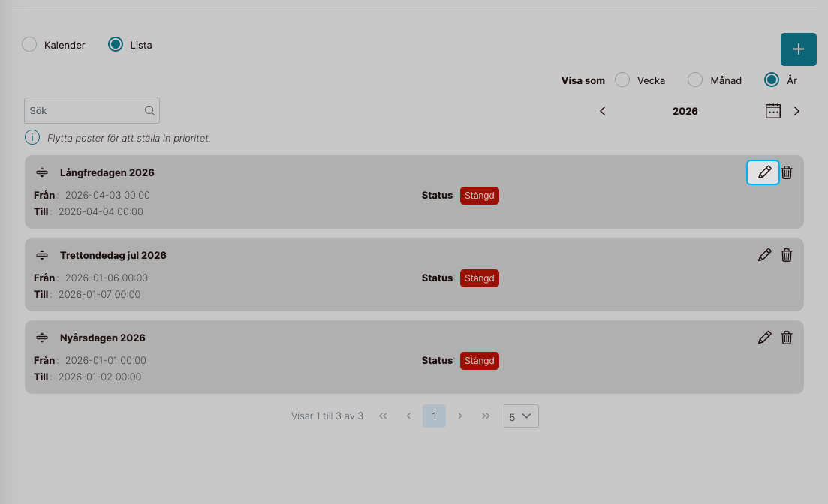Go to next year with right chevron

tap(796, 111)
